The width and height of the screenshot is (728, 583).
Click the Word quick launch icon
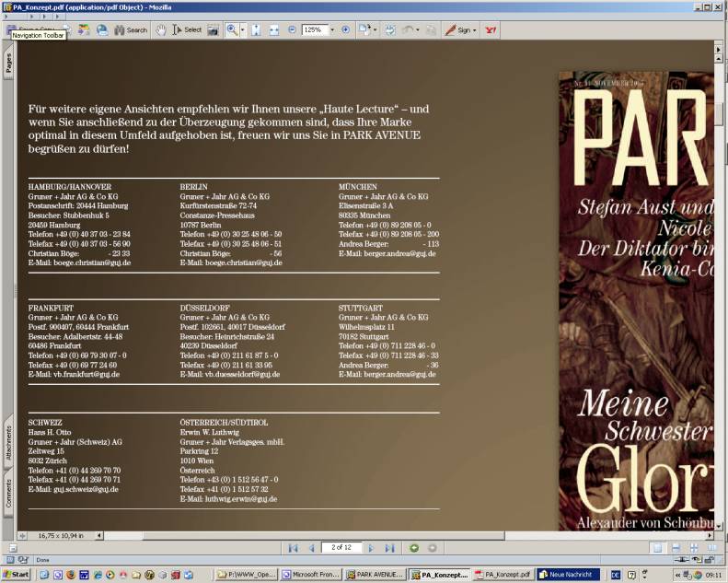pos(84,575)
